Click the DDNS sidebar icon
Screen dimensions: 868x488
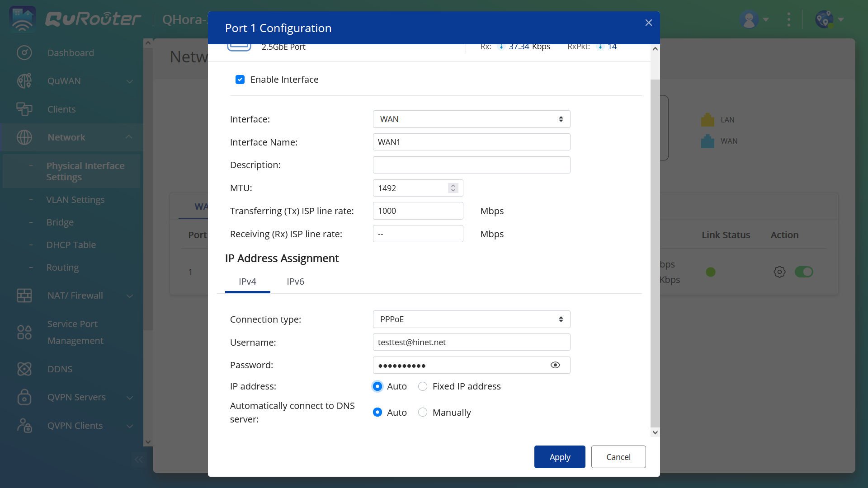(24, 369)
